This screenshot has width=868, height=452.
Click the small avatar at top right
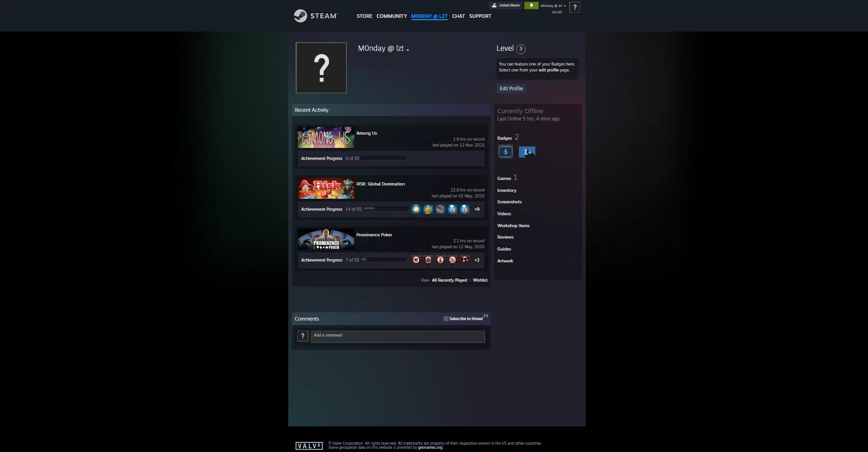[575, 7]
